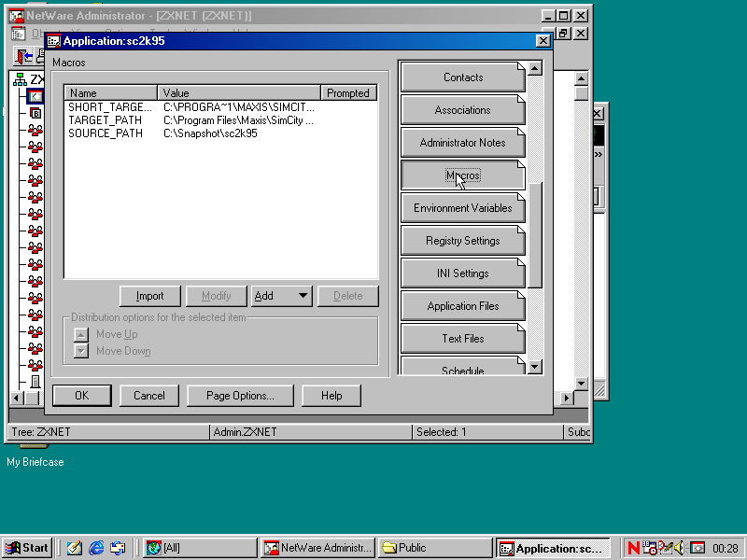Click the Move Up arrow button

point(81,334)
